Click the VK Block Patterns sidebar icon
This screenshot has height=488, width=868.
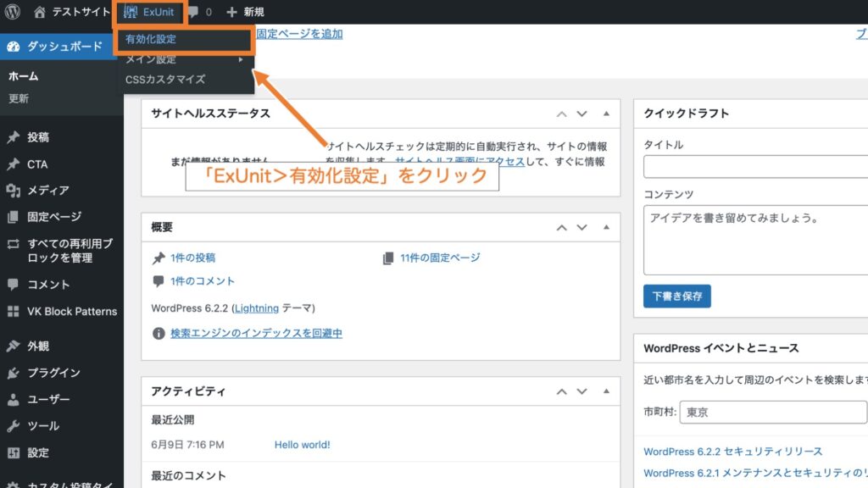point(19,311)
